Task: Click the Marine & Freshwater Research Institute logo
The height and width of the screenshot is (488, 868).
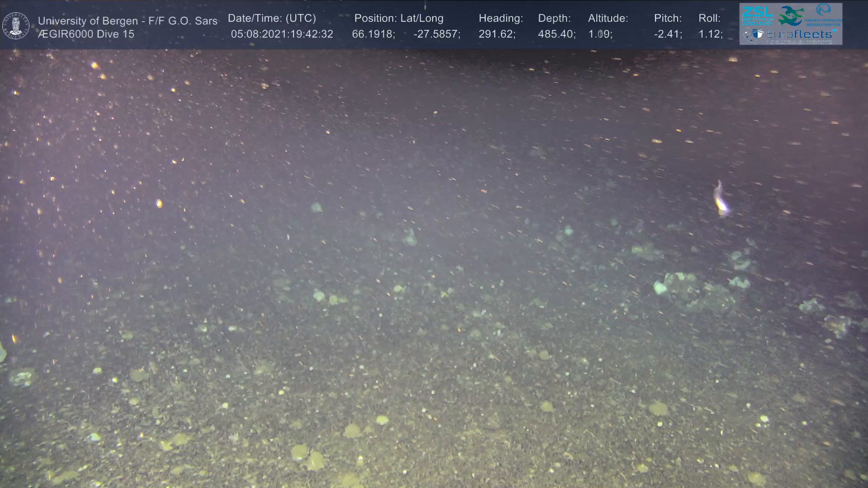Action: coord(823,15)
